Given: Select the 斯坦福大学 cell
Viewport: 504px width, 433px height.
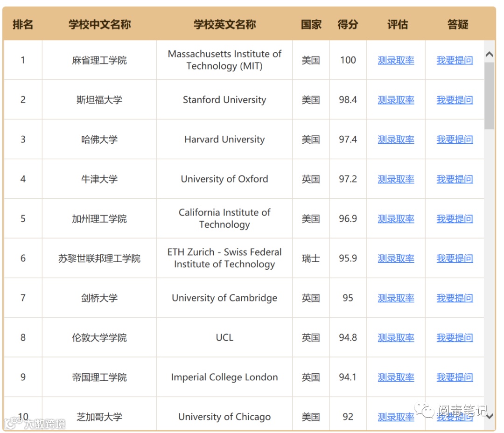Looking at the screenshot, I should click(x=99, y=100).
